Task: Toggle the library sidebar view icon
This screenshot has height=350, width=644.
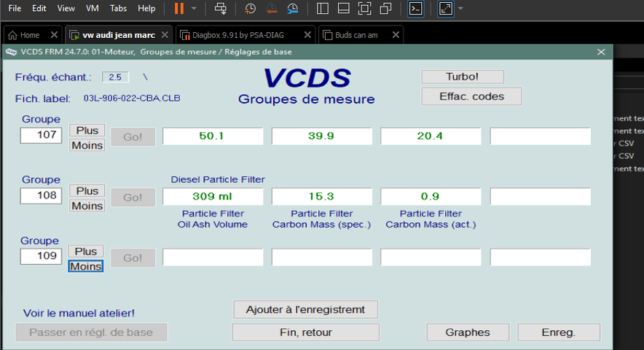Action: 323,8
